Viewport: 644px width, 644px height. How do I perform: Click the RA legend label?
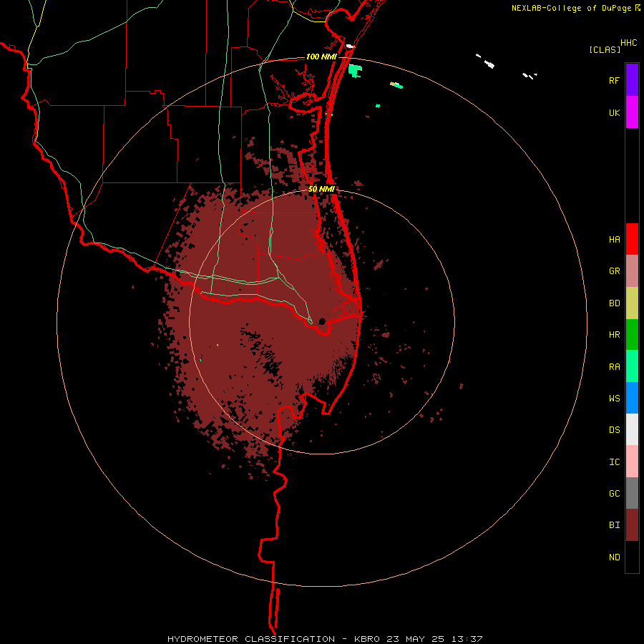point(614,367)
